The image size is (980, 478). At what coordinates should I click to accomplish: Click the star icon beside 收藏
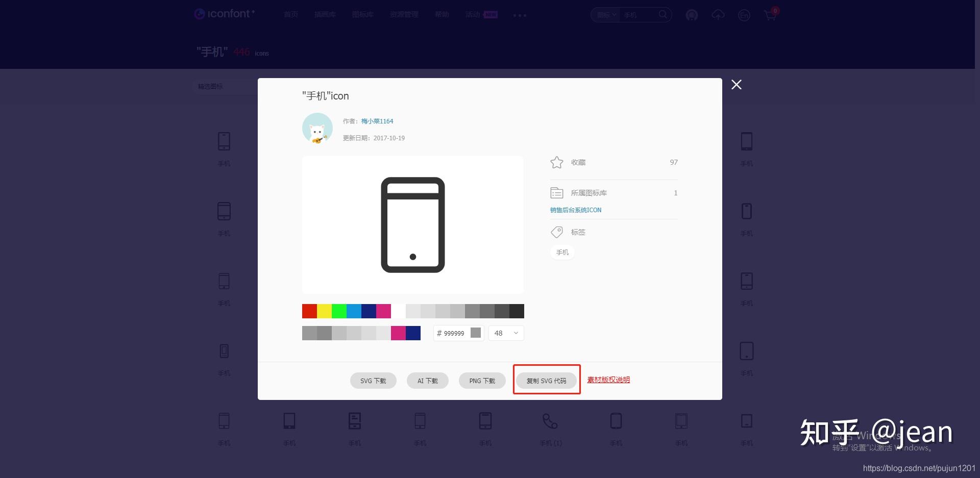[x=556, y=162]
